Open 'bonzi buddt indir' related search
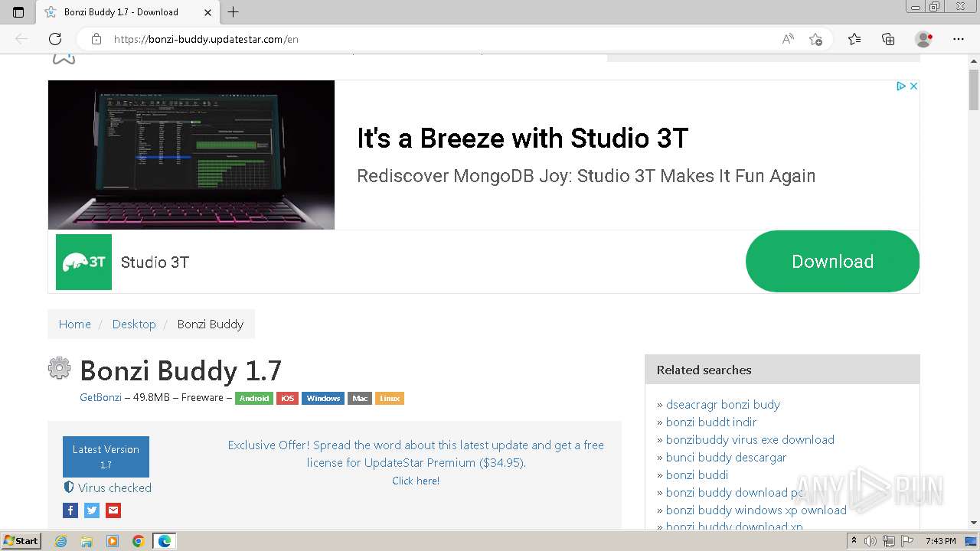The height and width of the screenshot is (551, 980). (x=711, y=422)
